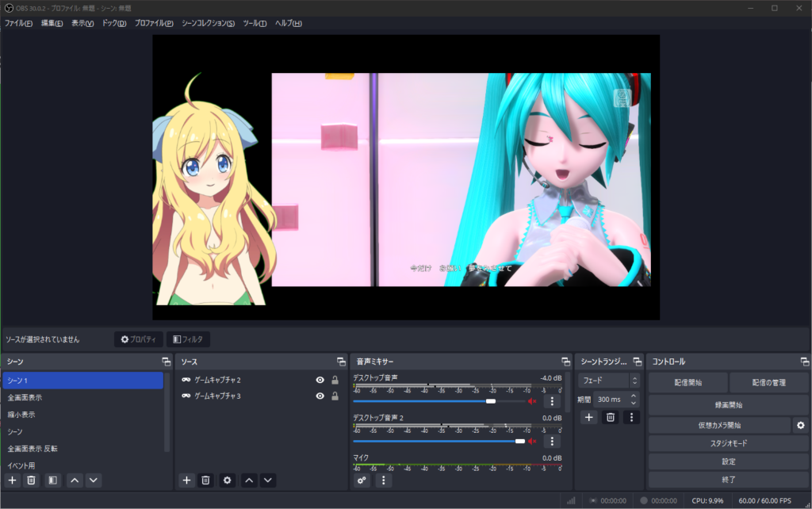Open the フェード transition dropdown
The width and height of the screenshot is (812, 509).
click(x=608, y=381)
